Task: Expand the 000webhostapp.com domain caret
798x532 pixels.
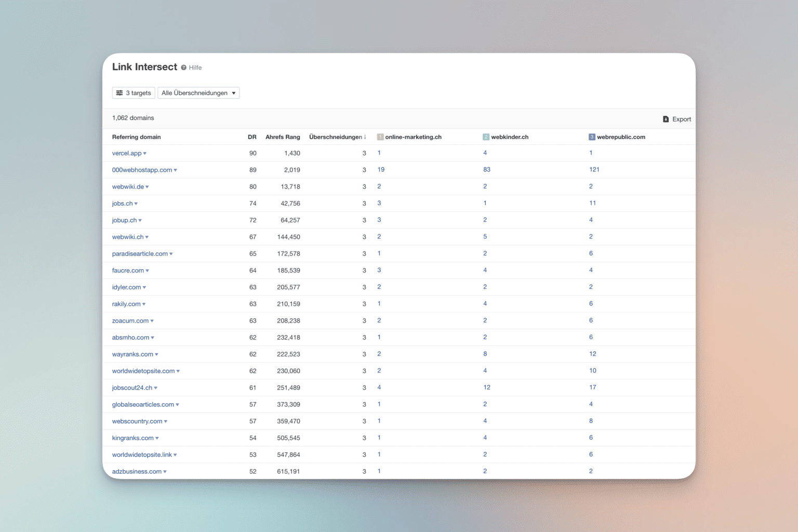Action: 176,170
